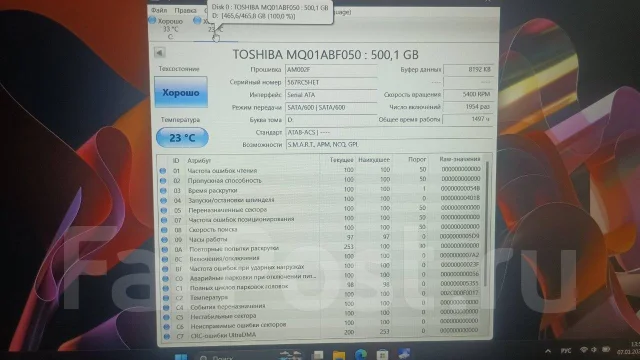Image resolution: width=640 pixels, height=360 pixels.
Task: Open the Правка menu
Action: [x=185, y=10]
